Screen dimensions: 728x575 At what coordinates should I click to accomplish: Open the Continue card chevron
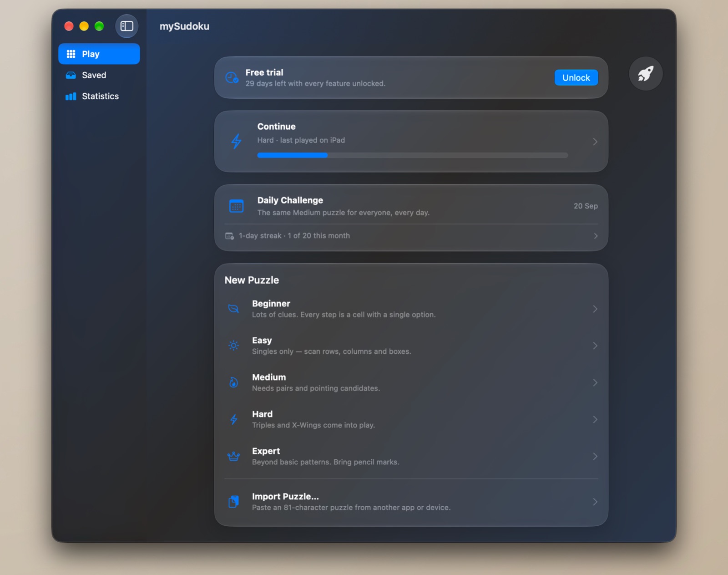595,142
